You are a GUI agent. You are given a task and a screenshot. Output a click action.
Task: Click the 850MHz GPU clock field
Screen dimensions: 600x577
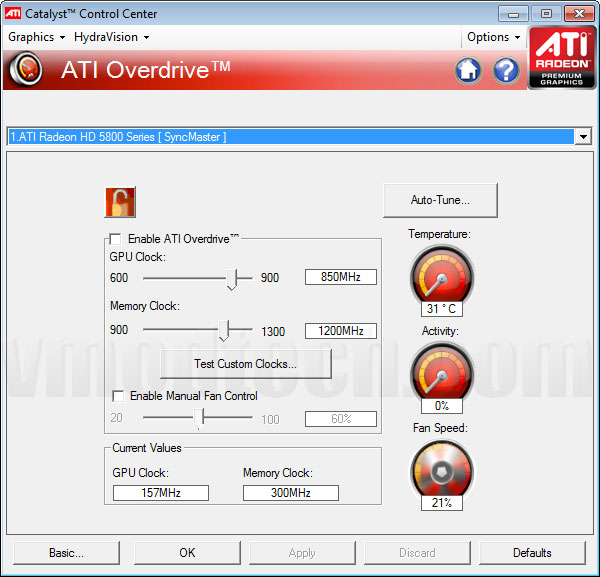[341, 277]
